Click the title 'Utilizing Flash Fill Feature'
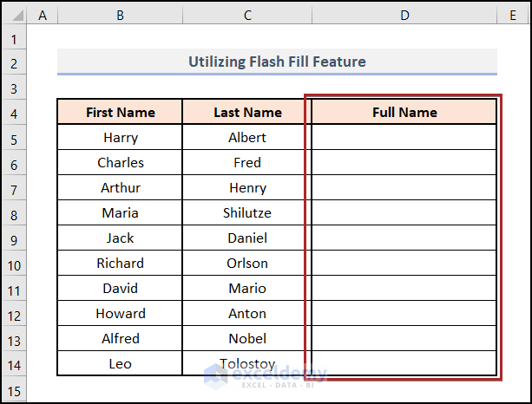This screenshot has height=404, width=532. pos(277,62)
